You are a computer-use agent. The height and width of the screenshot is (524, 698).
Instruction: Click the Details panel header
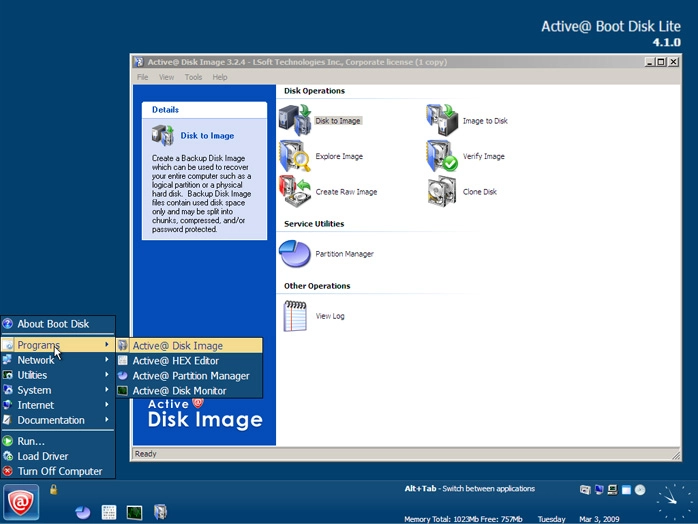(x=204, y=110)
